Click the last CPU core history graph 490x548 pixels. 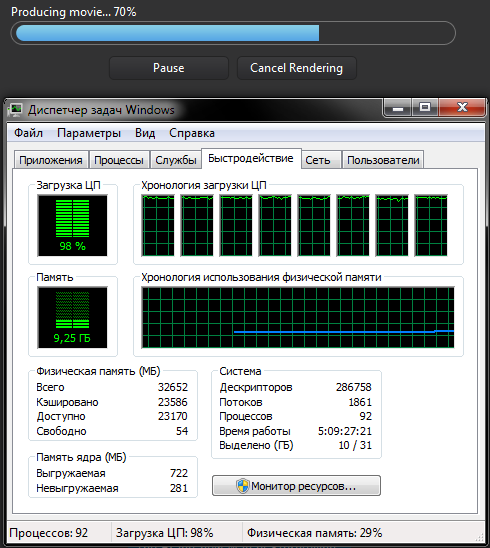pyautogui.click(x=431, y=225)
